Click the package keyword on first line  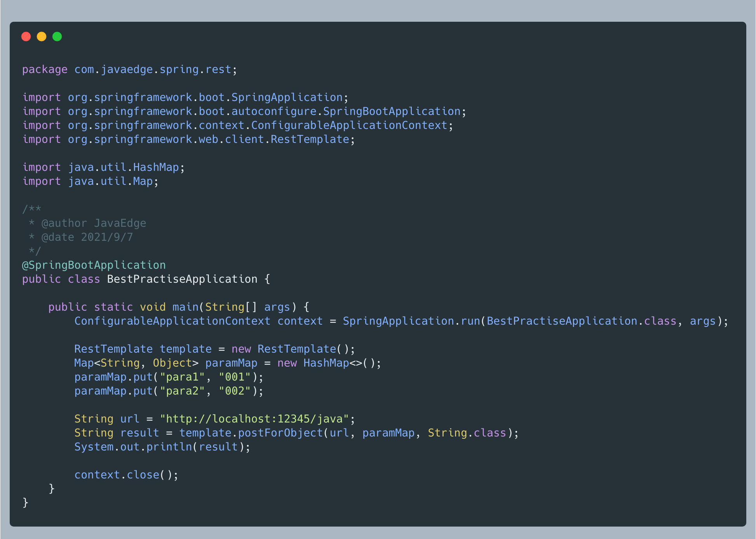pyautogui.click(x=45, y=70)
